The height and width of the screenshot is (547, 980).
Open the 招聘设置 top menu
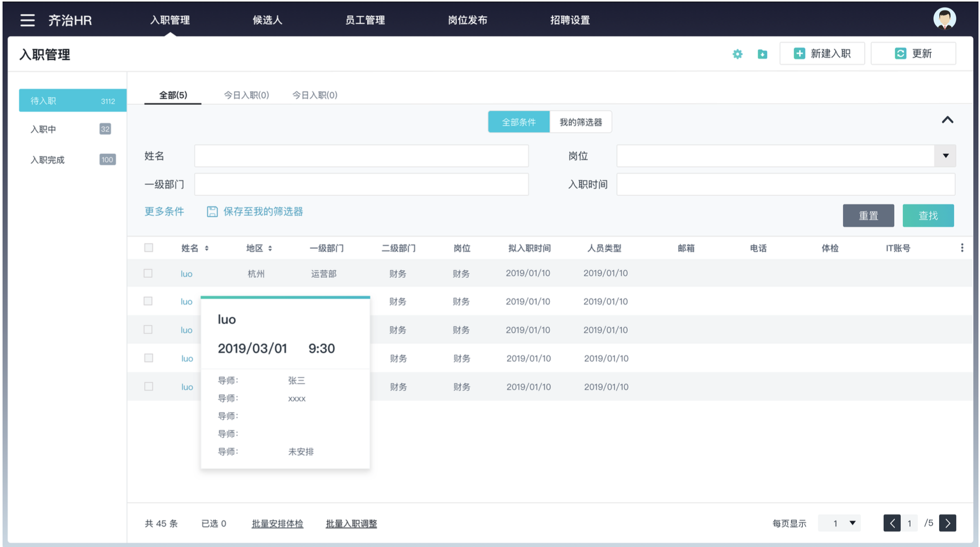(x=570, y=20)
